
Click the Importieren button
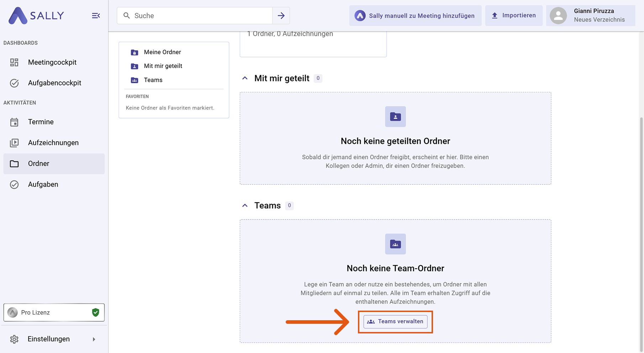(x=514, y=16)
